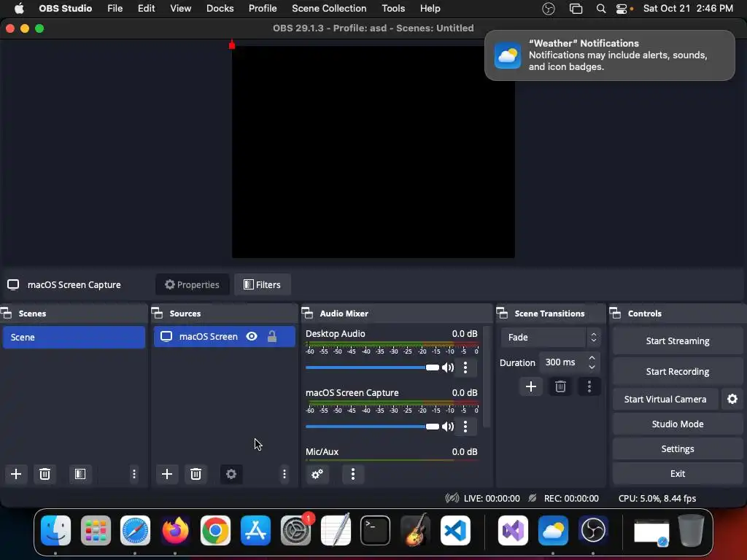Remove selected scene with trash icon

tap(44, 474)
